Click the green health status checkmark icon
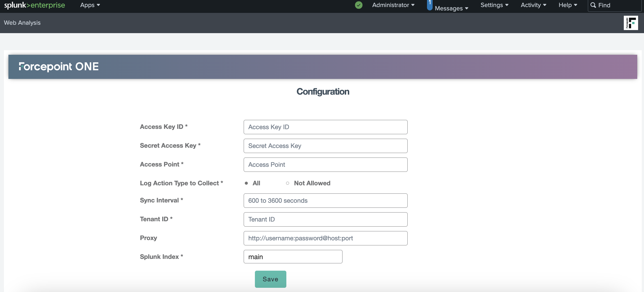The image size is (644, 292). pyautogui.click(x=358, y=5)
